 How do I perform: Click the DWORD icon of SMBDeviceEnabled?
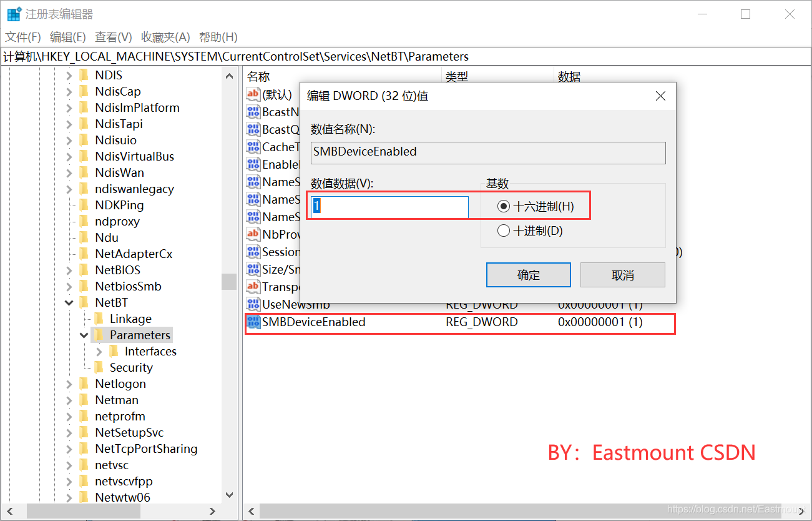point(253,322)
